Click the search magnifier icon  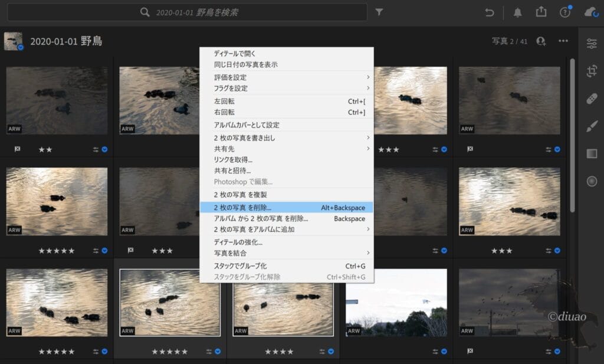[x=145, y=12]
